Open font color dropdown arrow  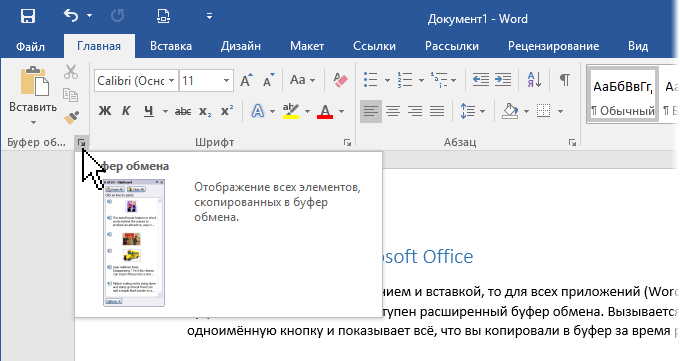[x=341, y=112]
